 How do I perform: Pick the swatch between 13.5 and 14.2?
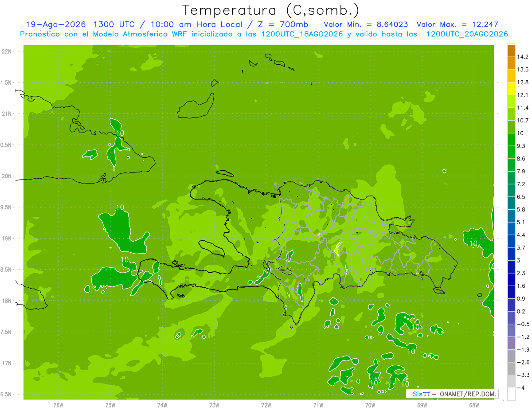coord(511,63)
